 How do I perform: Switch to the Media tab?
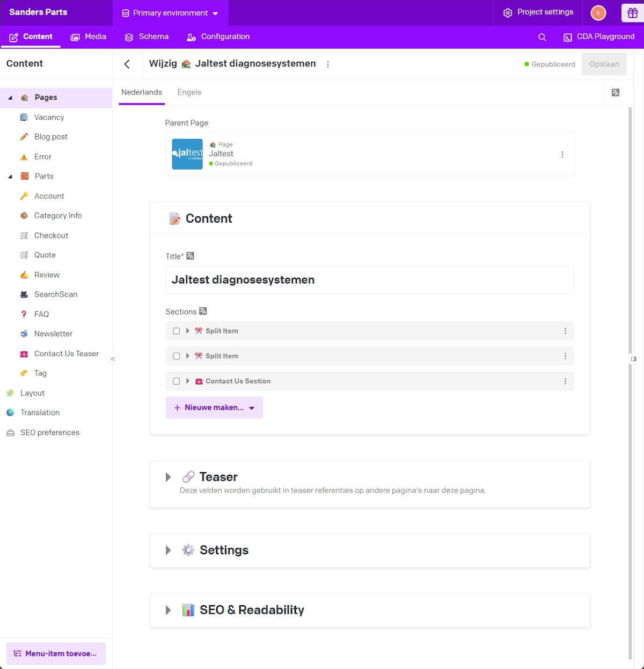(x=89, y=37)
